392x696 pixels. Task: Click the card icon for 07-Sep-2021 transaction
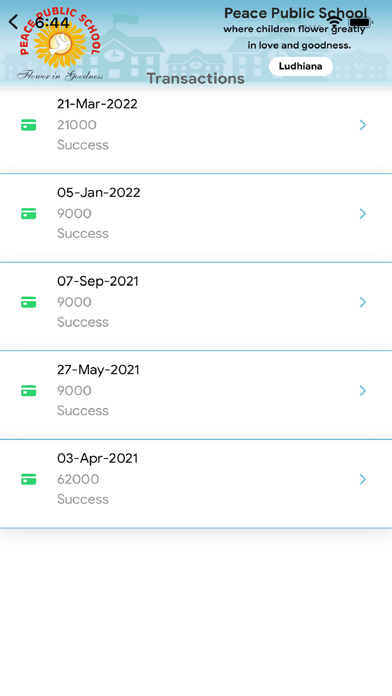(29, 303)
